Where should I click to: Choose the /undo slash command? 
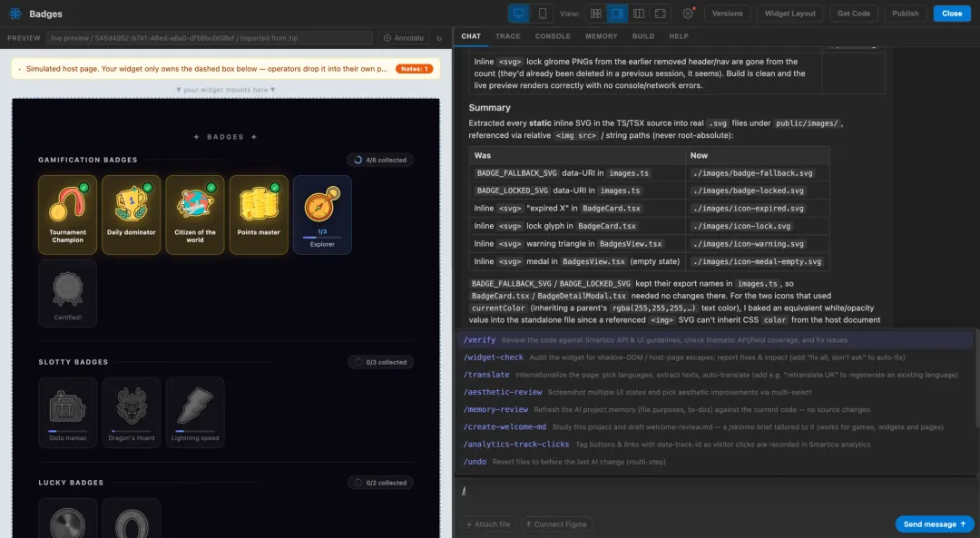[x=715, y=462]
